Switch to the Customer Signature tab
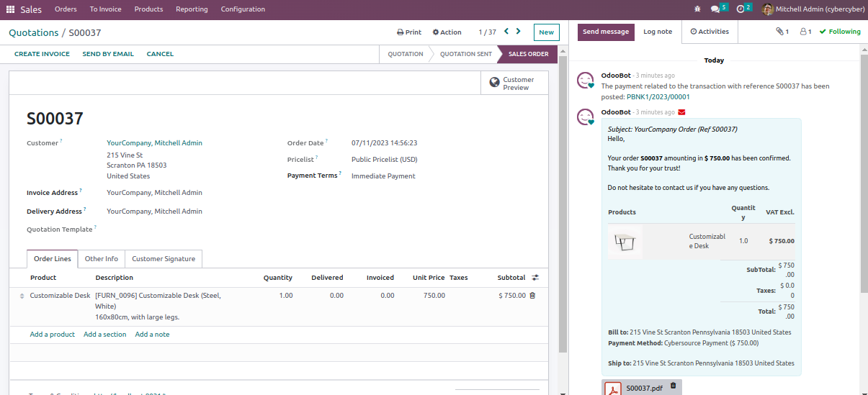The image size is (868, 395). point(164,259)
